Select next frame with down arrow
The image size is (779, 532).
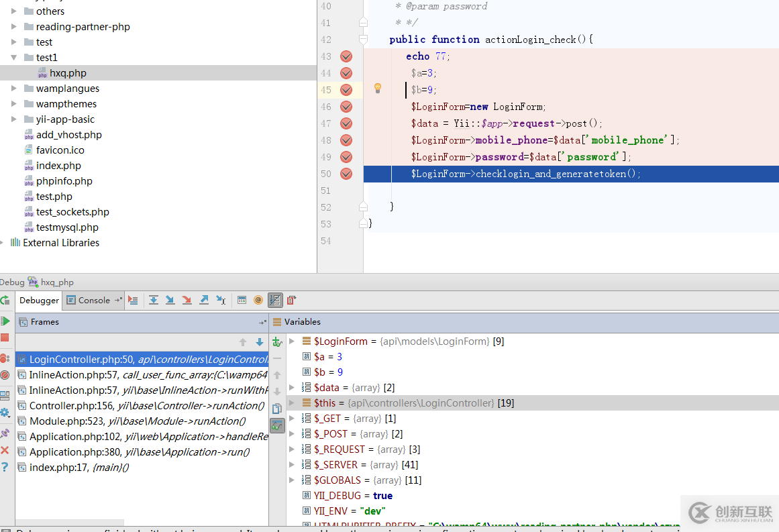(260, 342)
